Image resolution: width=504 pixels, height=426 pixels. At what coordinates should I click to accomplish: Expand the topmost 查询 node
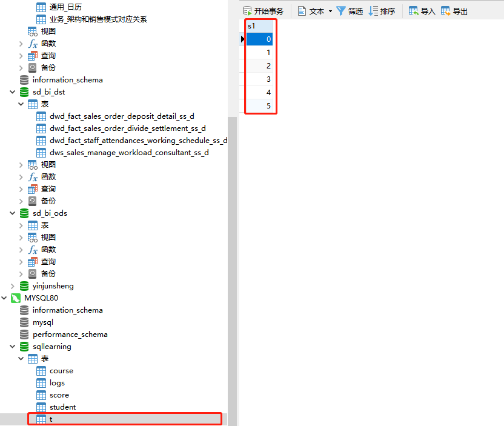tap(21, 56)
